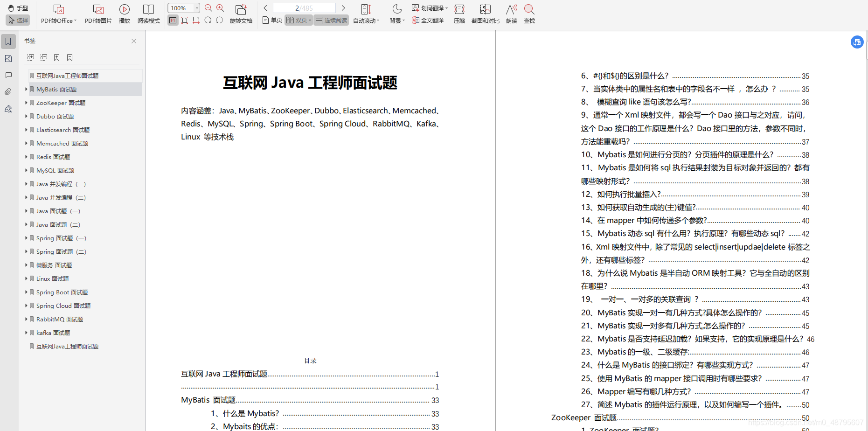Viewport: 868px width, 431px height.
Task: Open the Java 并发编程（一）bookmark
Action: pos(61,184)
